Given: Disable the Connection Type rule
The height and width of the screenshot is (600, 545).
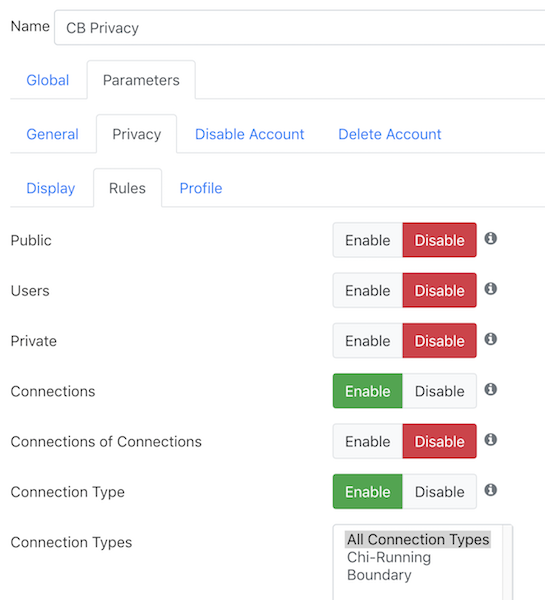Looking at the screenshot, I should 439,492.
